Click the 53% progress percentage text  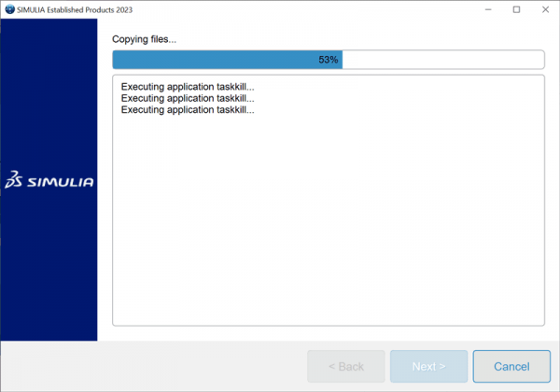pyautogui.click(x=328, y=60)
